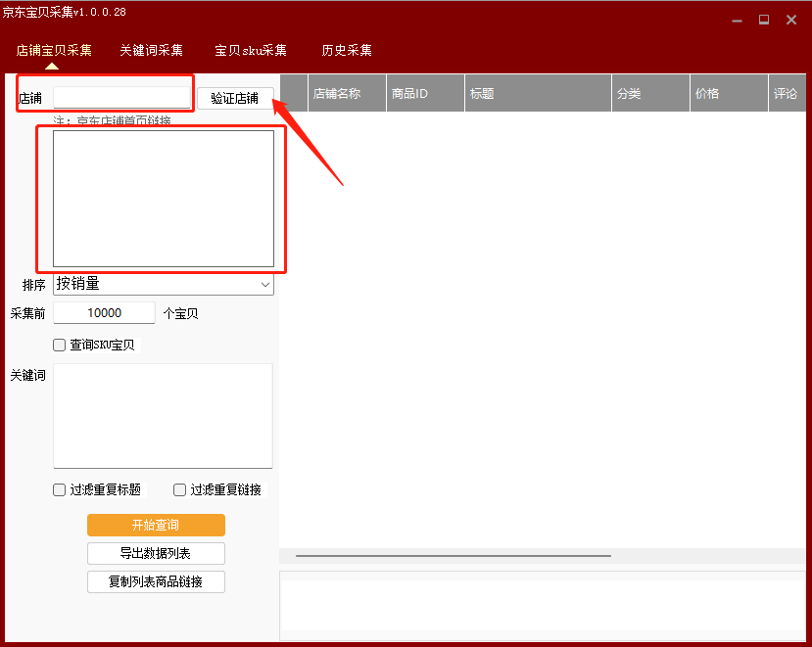The height and width of the screenshot is (647, 812).
Task: Click the horizontal scrollbar under the results table
Action: [454, 556]
